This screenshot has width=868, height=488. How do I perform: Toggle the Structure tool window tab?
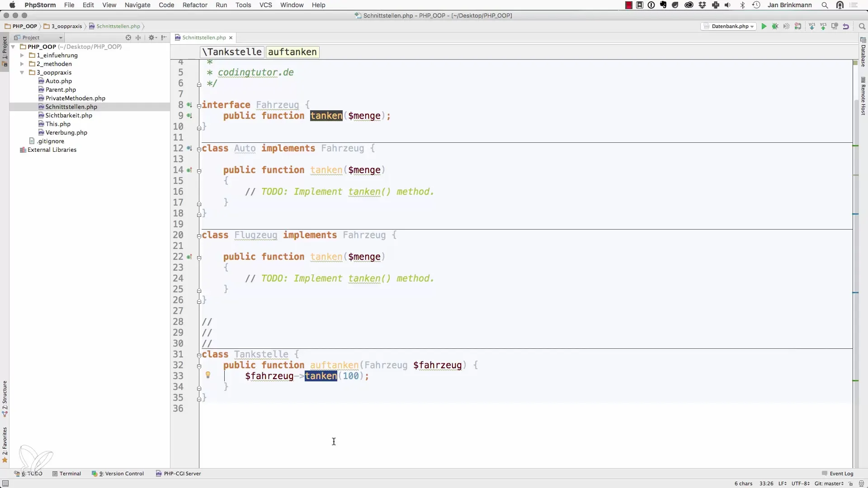pyautogui.click(x=5, y=399)
